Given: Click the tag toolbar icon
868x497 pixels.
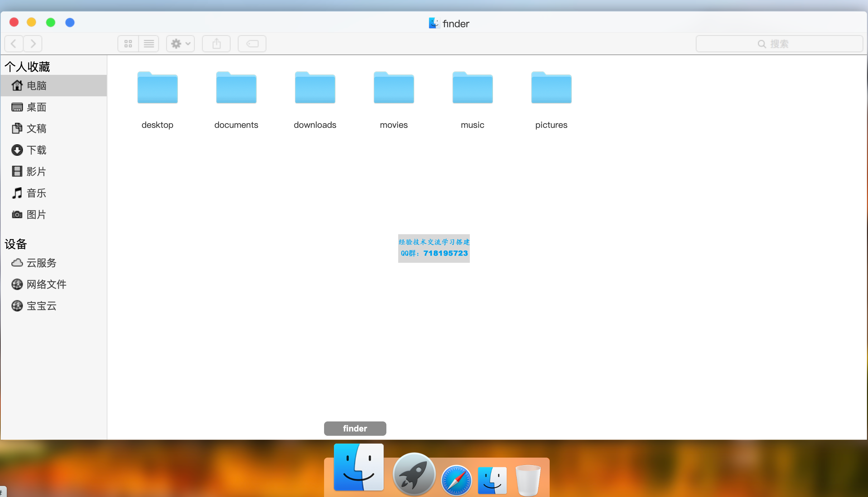Looking at the screenshot, I should pos(252,44).
